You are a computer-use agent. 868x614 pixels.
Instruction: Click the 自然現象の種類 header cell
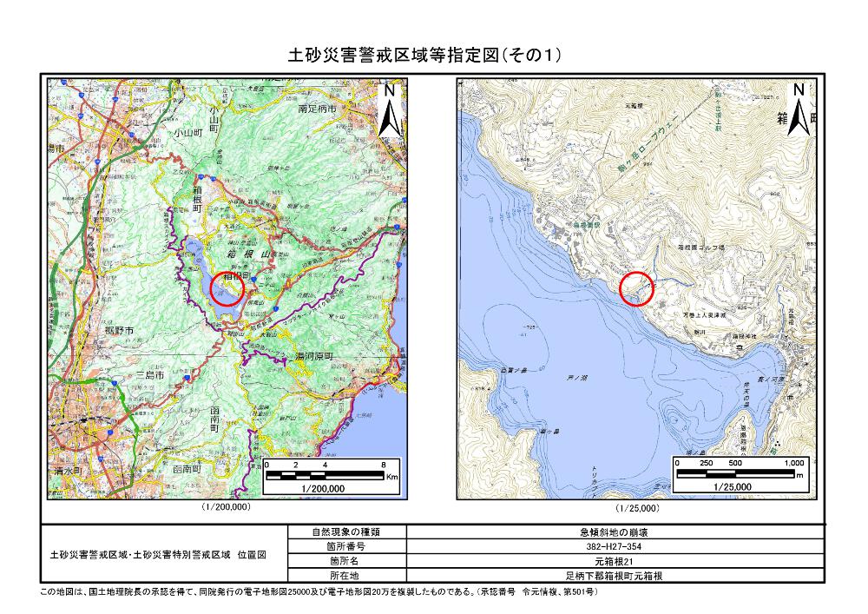coord(334,532)
